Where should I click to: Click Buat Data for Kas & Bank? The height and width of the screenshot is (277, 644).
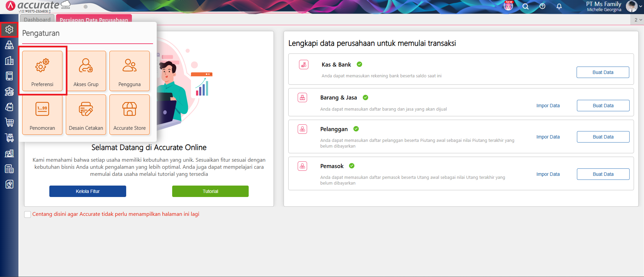(x=602, y=72)
